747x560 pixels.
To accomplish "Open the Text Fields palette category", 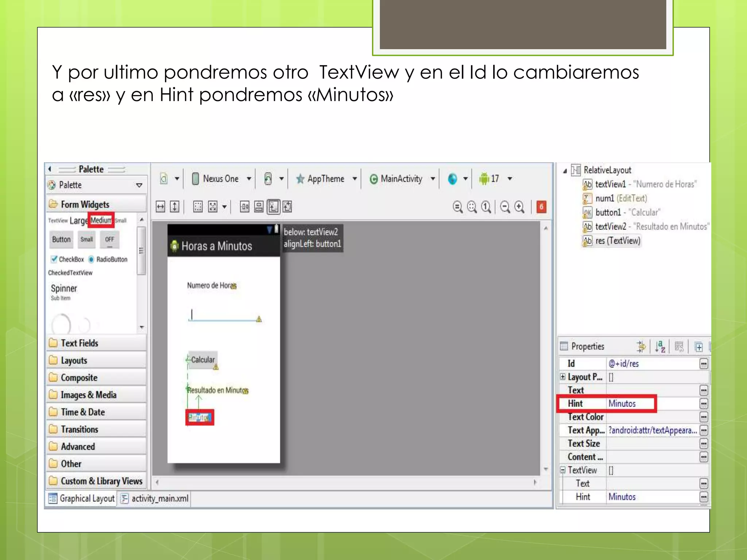I will point(97,343).
